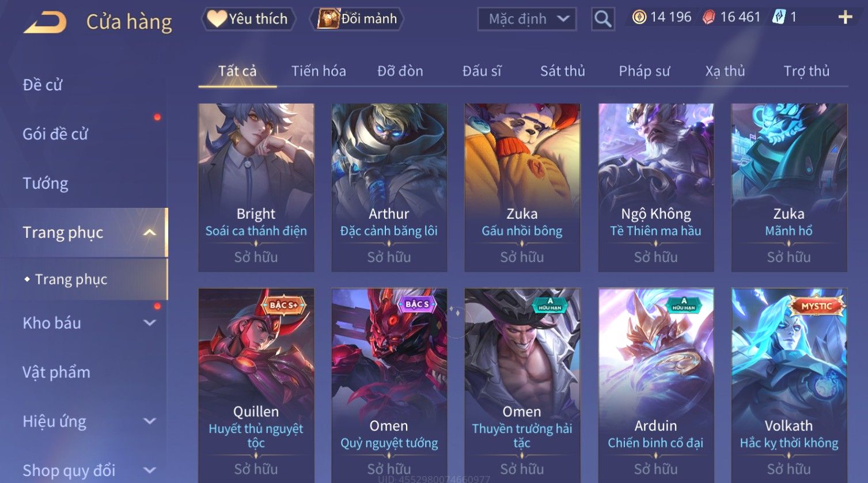
Task: Tap the red ruby currency icon
Action: 709,17
